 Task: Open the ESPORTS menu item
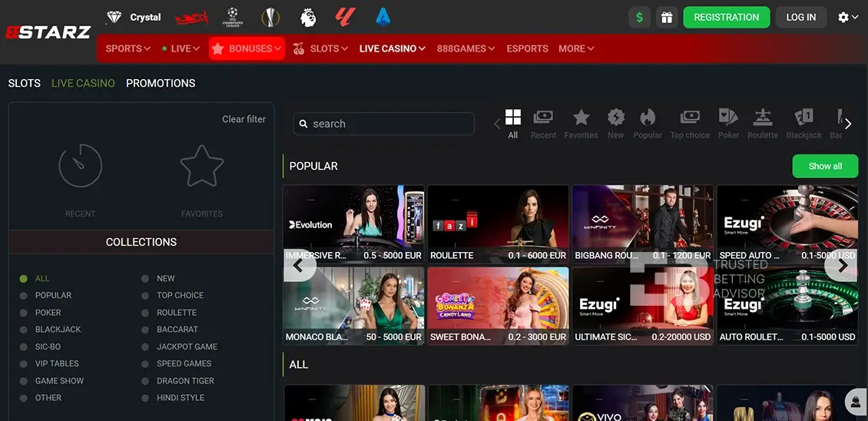point(527,48)
